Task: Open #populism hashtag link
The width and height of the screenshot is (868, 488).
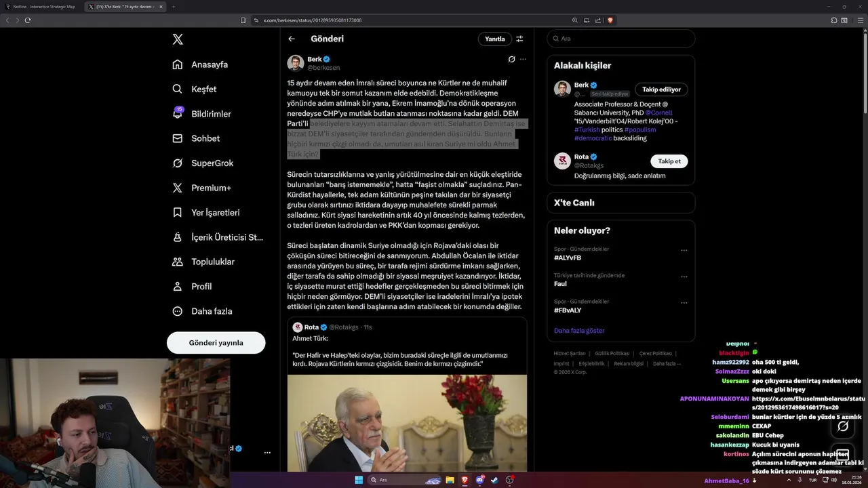Action: click(640, 129)
